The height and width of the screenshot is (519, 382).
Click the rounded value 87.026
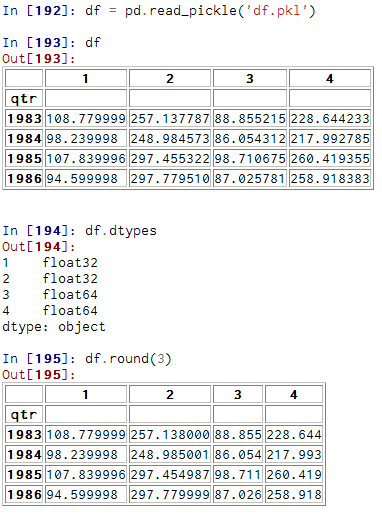(x=238, y=495)
